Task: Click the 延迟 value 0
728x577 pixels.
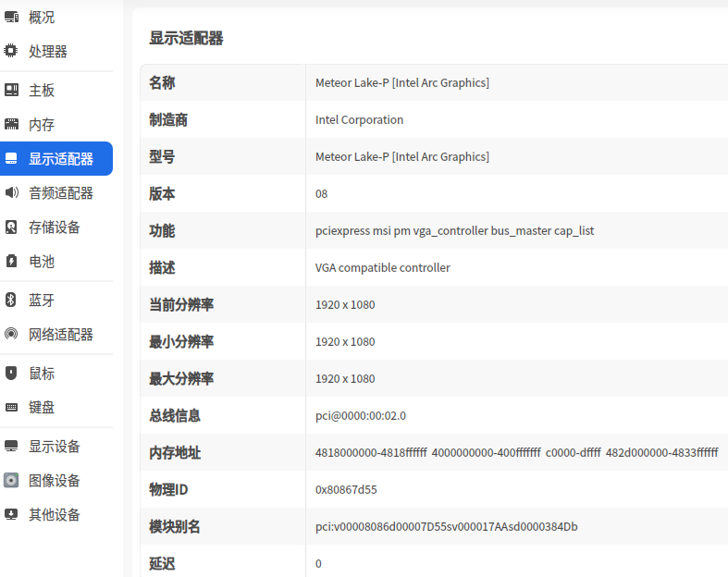Action: (318, 563)
